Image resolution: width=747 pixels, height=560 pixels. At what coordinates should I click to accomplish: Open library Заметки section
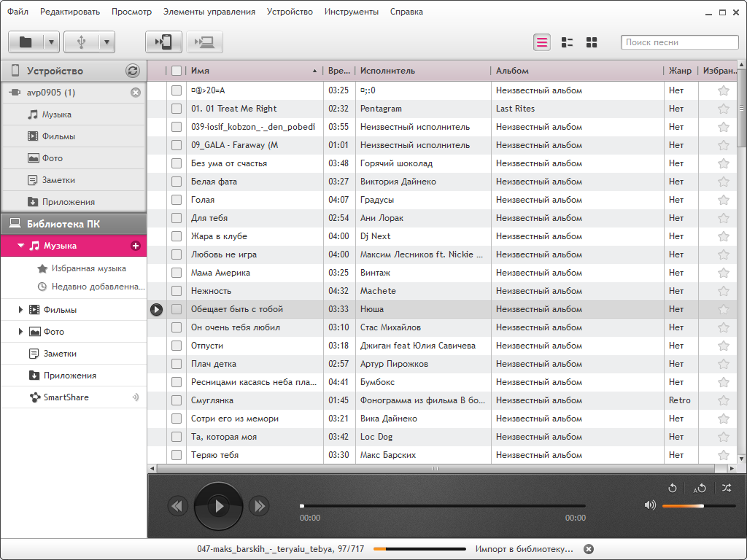pyautogui.click(x=74, y=354)
